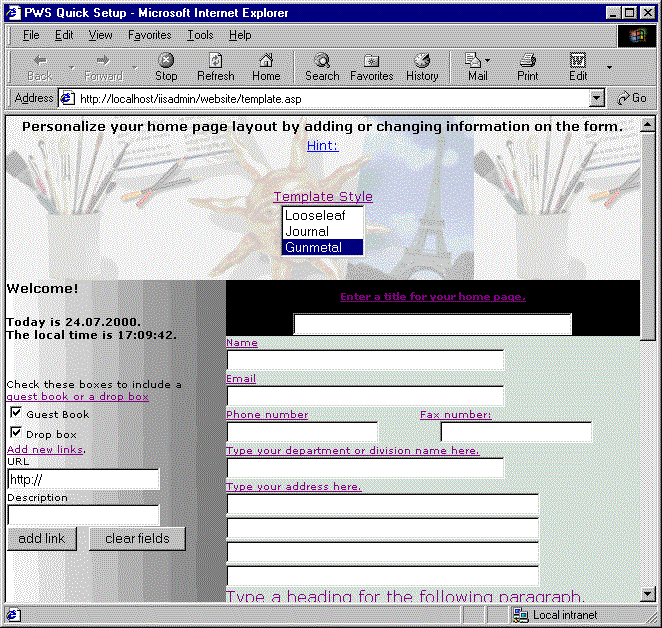Open the View menu
This screenshot has height=628, width=662.
[100, 35]
